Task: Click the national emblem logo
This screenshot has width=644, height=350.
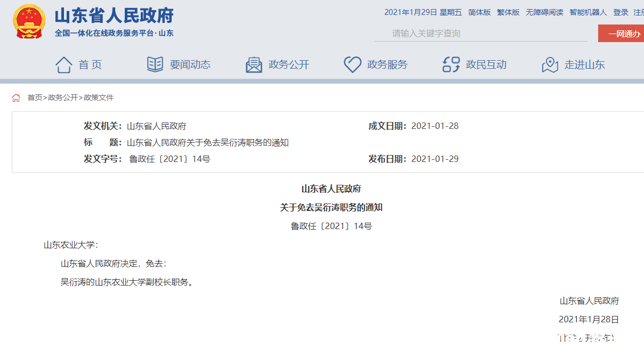Action: [29, 22]
